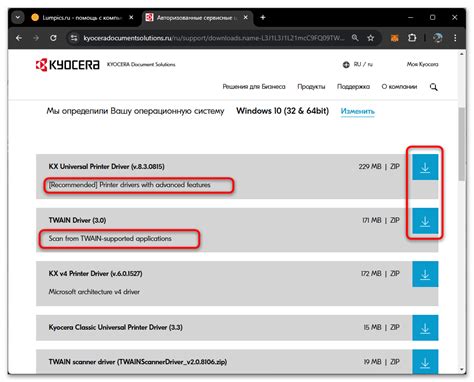Screen dimensions: 474x382
Task: Open the browser profile avatar
Action: (438, 38)
